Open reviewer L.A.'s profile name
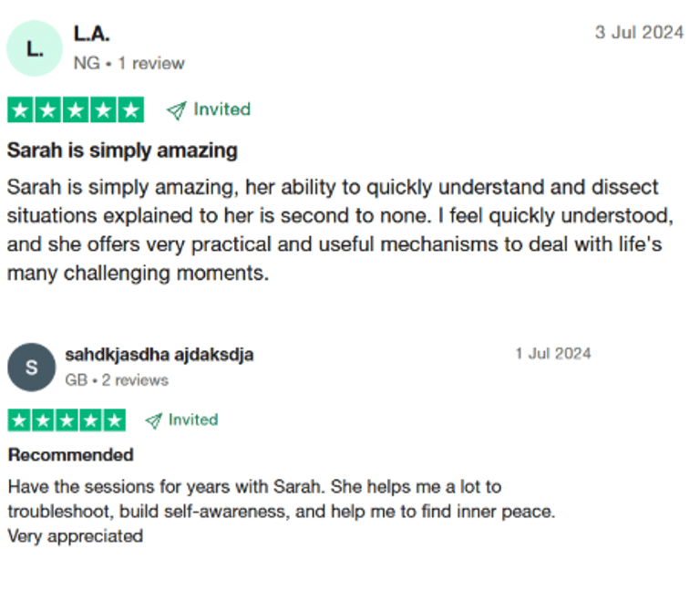This screenshot has width=700, height=591. tap(91, 34)
